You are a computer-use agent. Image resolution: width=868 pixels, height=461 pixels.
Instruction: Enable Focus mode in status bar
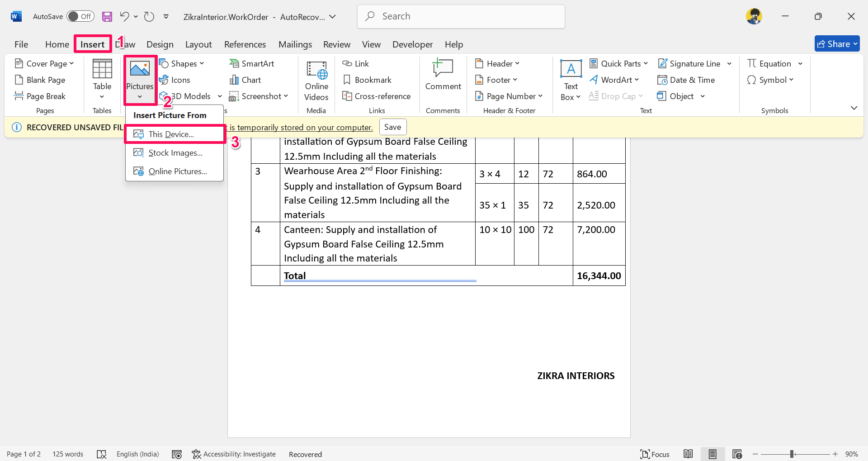click(655, 454)
